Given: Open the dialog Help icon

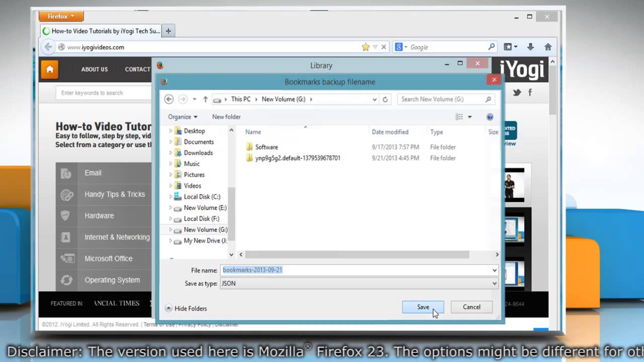Looking at the screenshot, I should tap(490, 117).
